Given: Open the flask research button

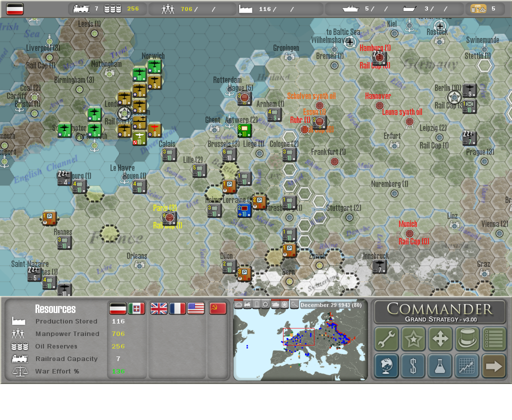Looking at the screenshot, I should 440,366.
